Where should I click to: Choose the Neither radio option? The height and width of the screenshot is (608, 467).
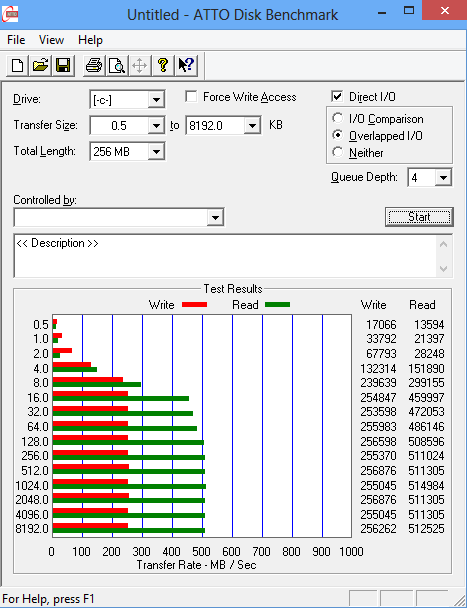(337, 152)
